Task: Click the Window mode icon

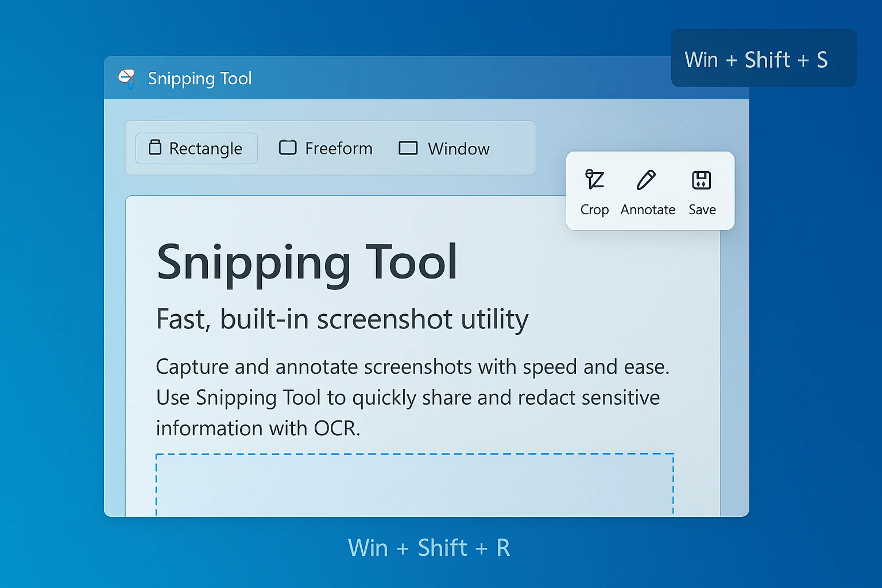Action: 408,148
